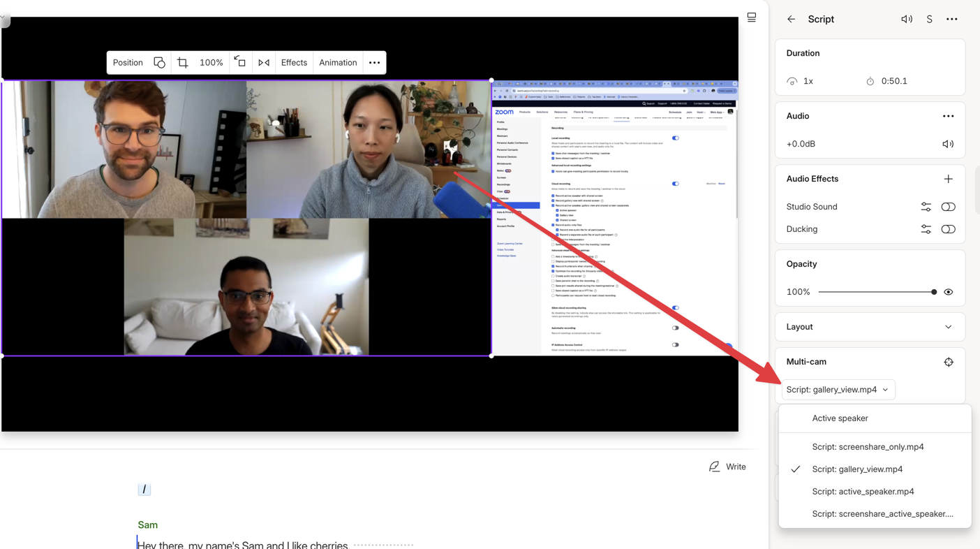Add a new audio effect with plus icon
This screenshot has height=549, width=980.
948,179
